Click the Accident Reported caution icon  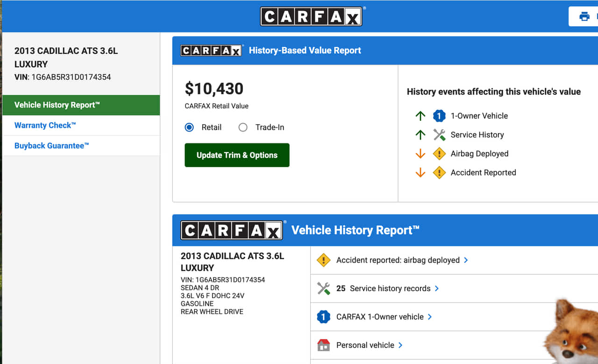pyautogui.click(x=439, y=173)
